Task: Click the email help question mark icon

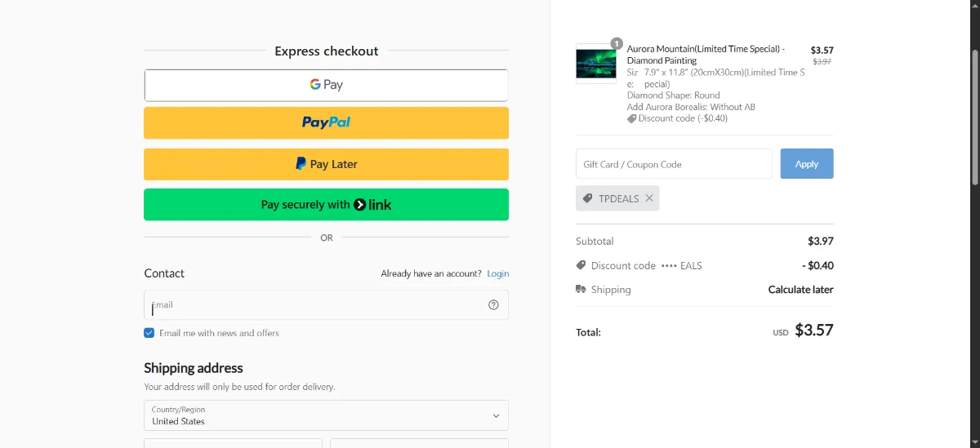Action: (x=493, y=304)
